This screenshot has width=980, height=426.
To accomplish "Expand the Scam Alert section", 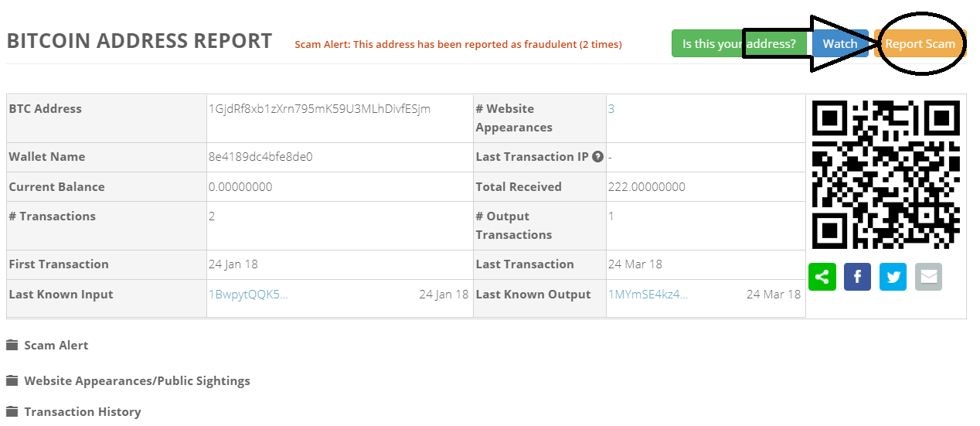I will pos(56,346).
